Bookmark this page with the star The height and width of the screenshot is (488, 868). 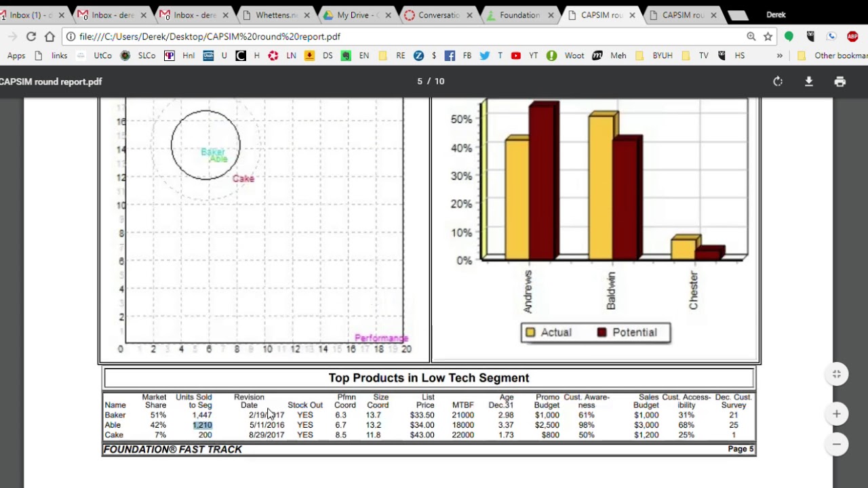tap(768, 37)
